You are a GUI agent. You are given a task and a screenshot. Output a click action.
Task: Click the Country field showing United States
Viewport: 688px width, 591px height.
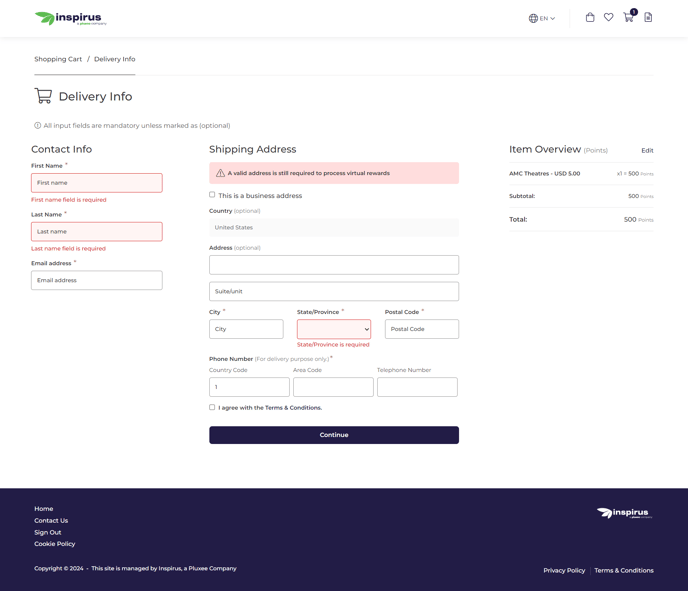[334, 228]
